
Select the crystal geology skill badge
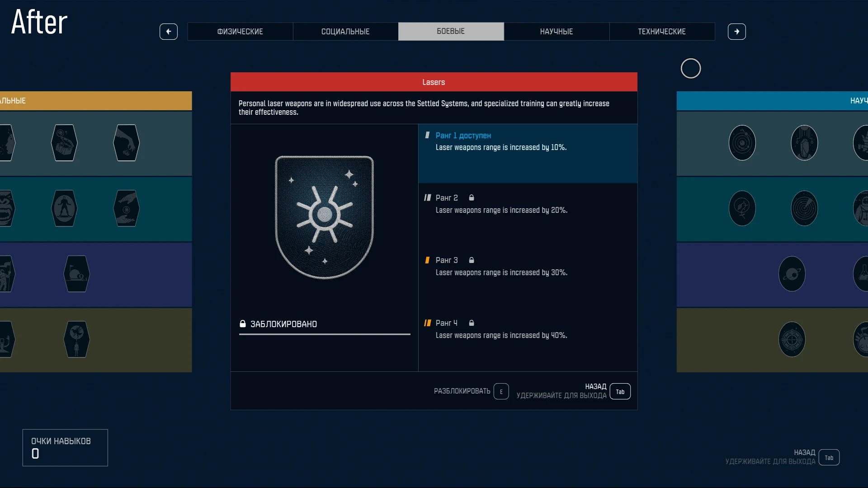point(804,143)
